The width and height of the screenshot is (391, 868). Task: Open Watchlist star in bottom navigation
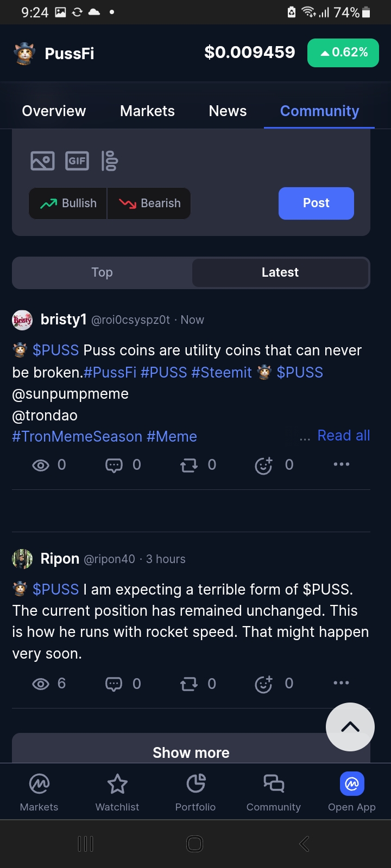coord(117,792)
